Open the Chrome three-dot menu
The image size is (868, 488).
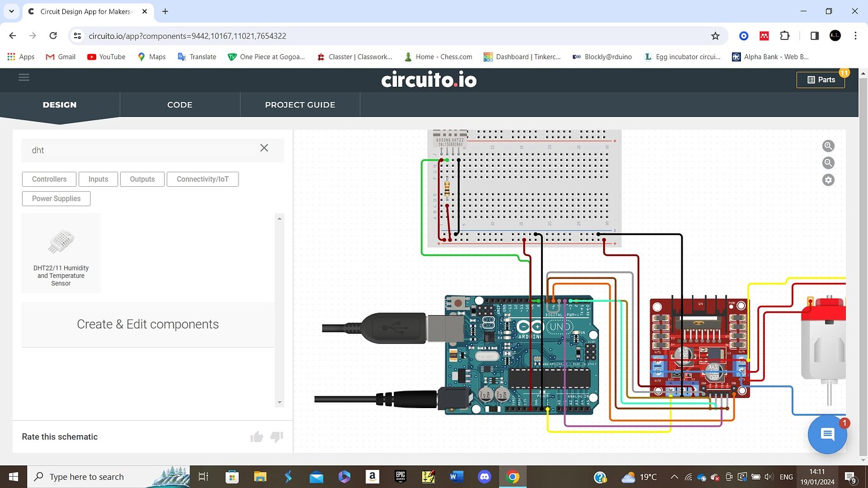pos(855,36)
